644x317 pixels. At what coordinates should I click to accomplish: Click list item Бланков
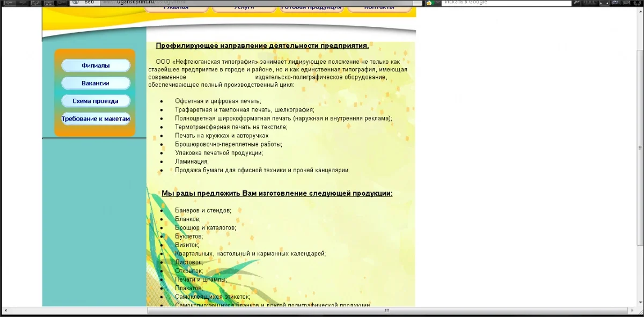point(188,219)
